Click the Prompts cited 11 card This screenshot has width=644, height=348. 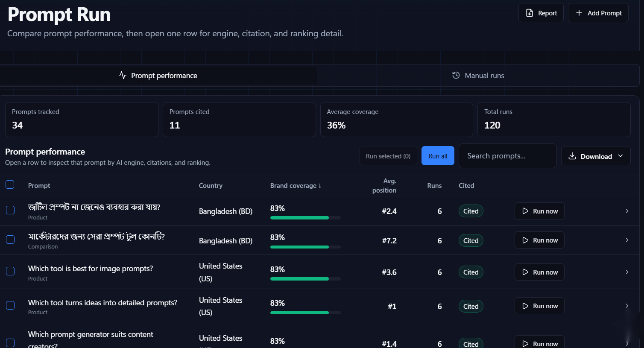click(x=239, y=120)
